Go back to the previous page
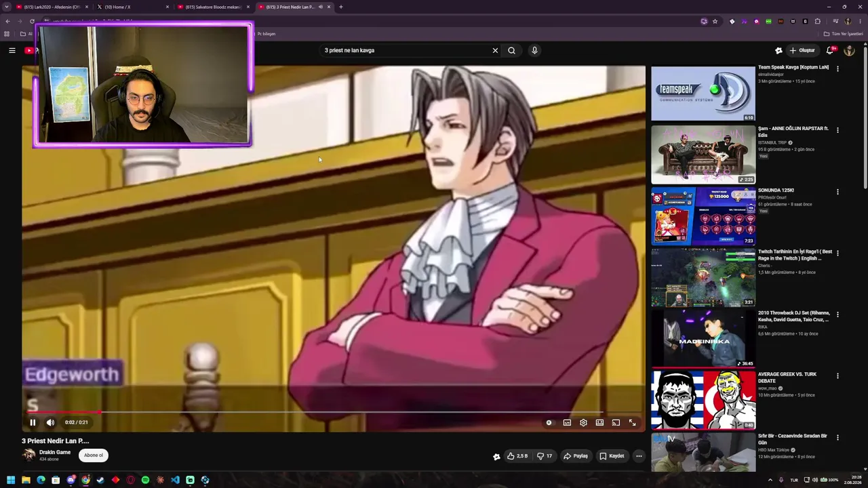Screen dimensions: 868x488 click(7, 21)
